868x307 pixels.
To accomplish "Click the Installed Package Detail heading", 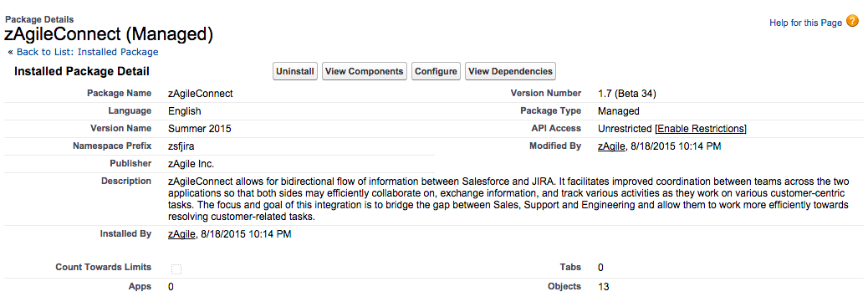I will (82, 71).
